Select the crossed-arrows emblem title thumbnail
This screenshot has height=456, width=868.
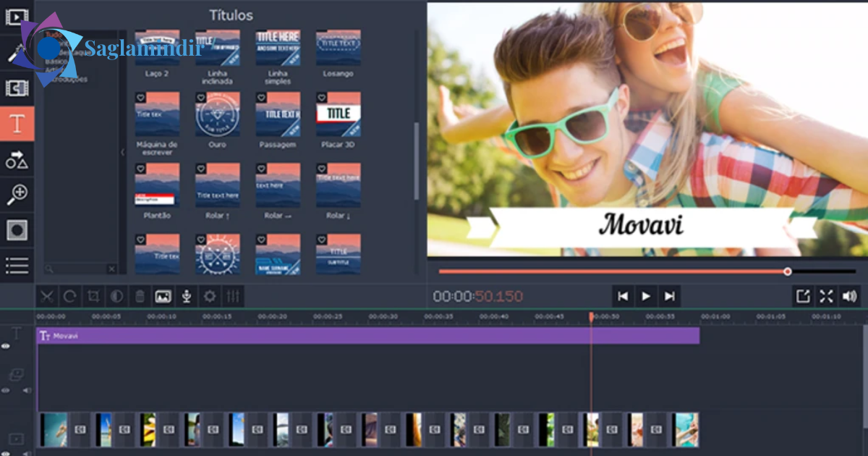pyautogui.click(x=218, y=254)
